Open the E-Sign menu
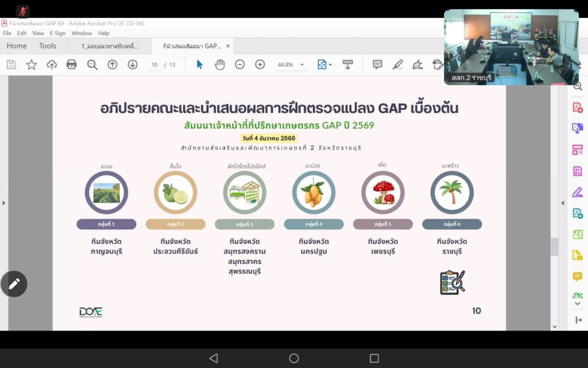Screen dimensions: 588x368 coord(57,33)
